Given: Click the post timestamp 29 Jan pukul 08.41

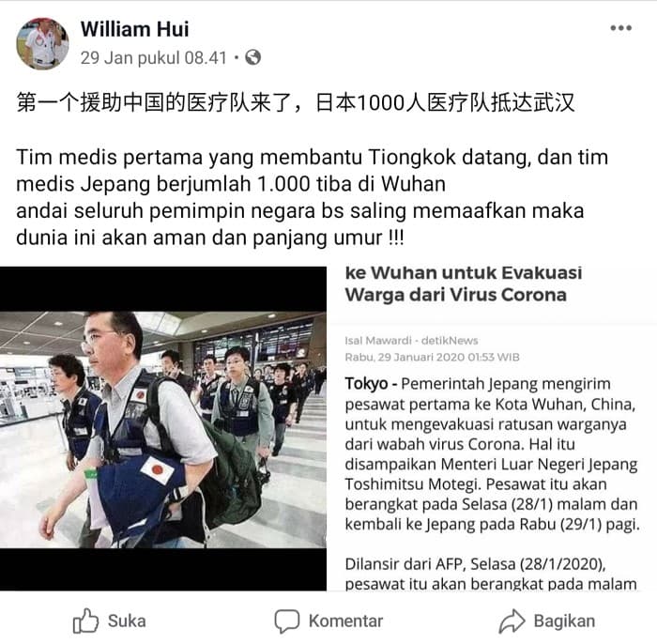Looking at the screenshot, I should 153,58.
